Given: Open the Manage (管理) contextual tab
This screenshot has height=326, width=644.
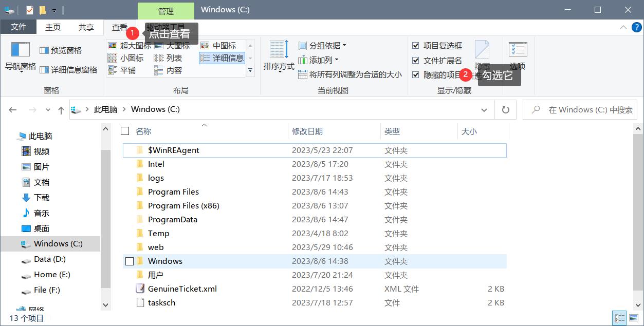Looking at the screenshot, I should point(166,11).
